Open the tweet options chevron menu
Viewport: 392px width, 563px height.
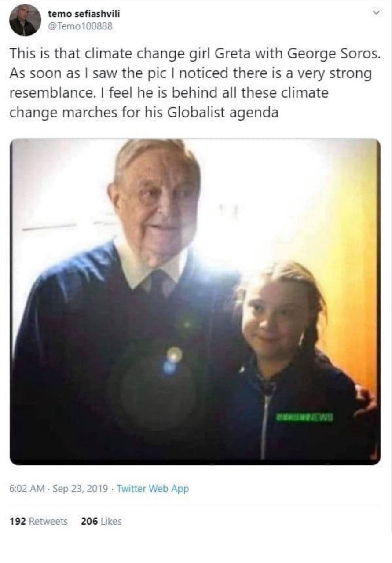pyautogui.click(x=376, y=14)
